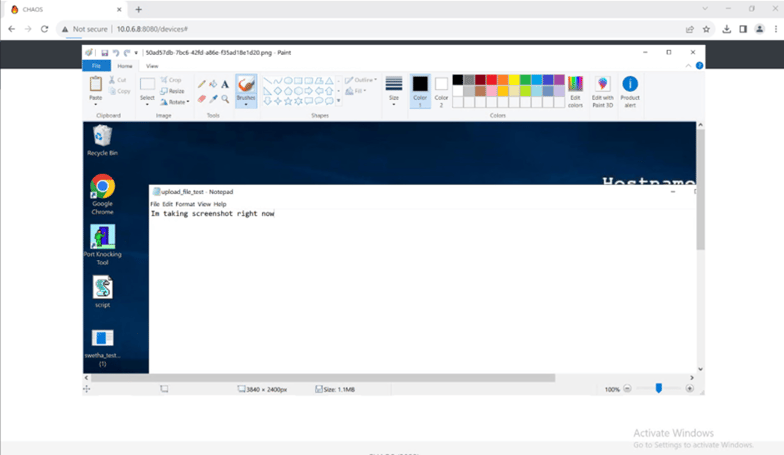Click the Paste clipboard icon
The width and height of the screenshot is (784, 455).
click(95, 86)
